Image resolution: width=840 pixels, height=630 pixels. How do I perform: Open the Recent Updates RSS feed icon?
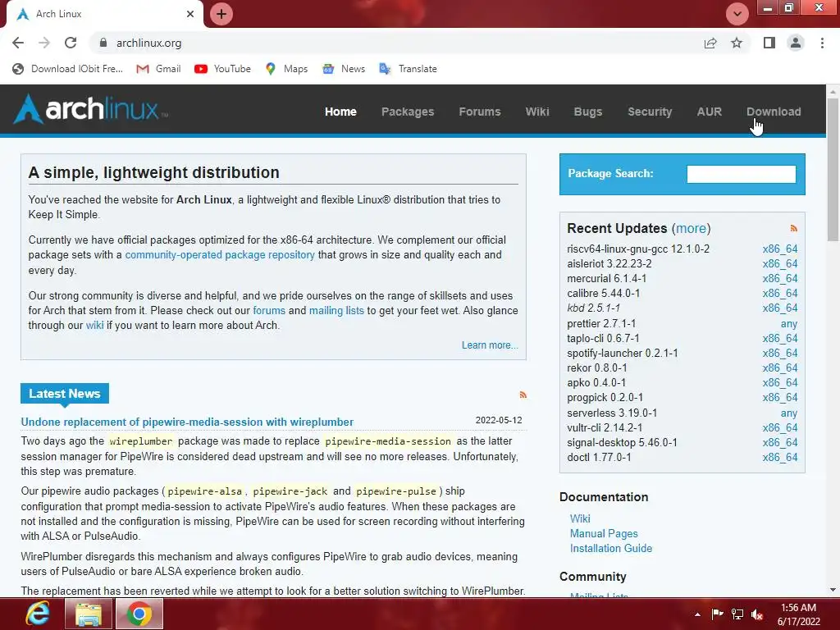[x=793, y=229]
